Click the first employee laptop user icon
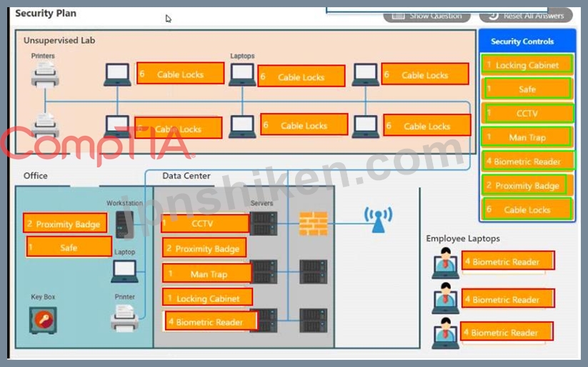The width and height of the screenshot is (588, 367). tap(446, 263)
